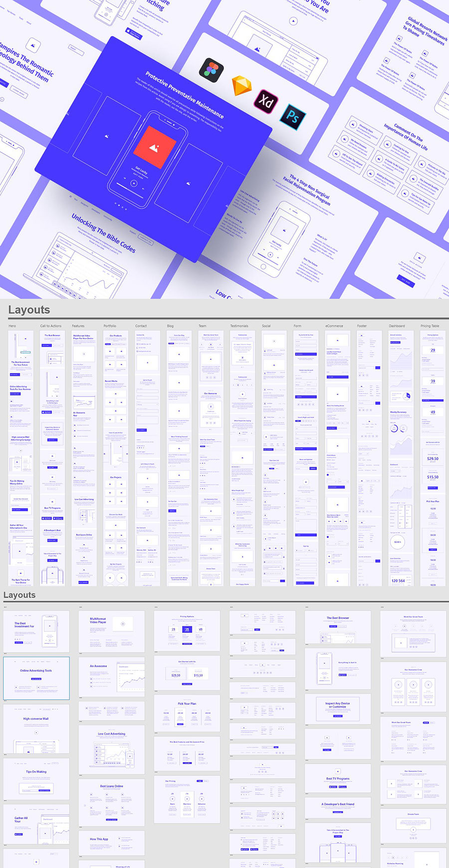The width and height of the screenshot is (449, 868).
Task: Open the 'Low Cost Advertising' layout thumbnail
Action: click(112, 749)
